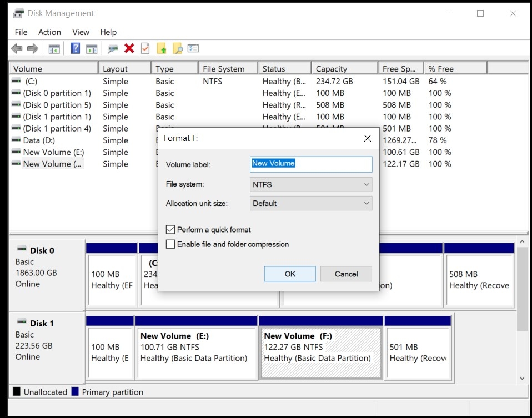532x418 pixels.
Task: Click the 234.72 GB capacity cell
Action: click(x=334, y=82)
